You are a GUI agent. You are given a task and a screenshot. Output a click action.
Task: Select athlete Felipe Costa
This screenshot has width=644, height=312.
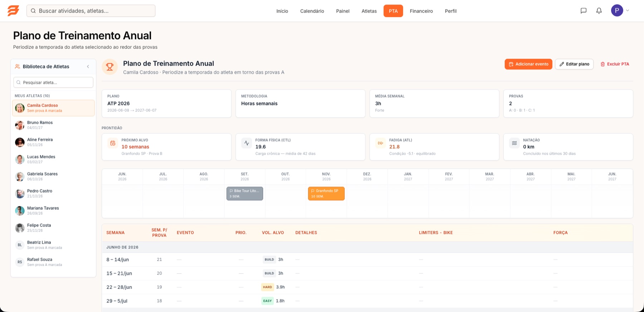[53, 228]
